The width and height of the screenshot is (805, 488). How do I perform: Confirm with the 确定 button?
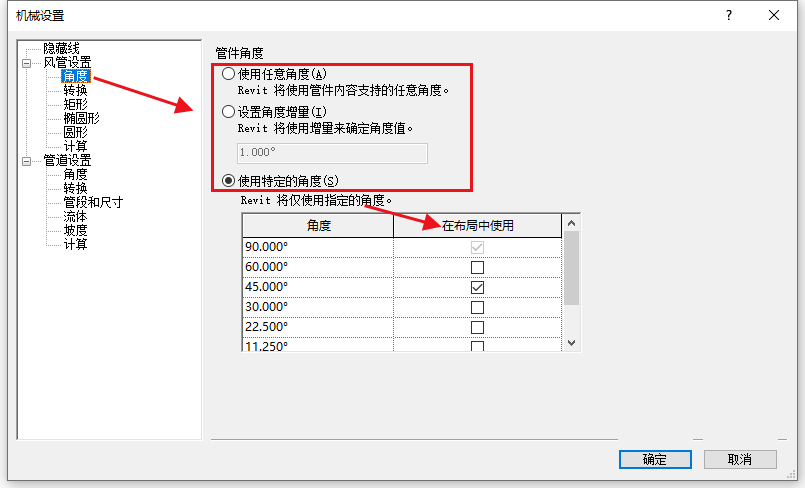[x=655, y=459]
